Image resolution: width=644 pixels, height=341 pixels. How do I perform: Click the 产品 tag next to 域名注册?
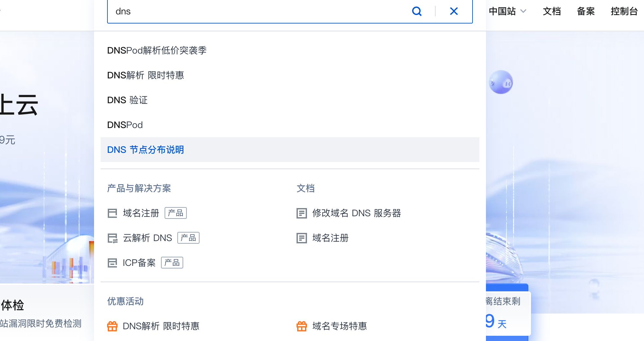click(x=176, y=213)
